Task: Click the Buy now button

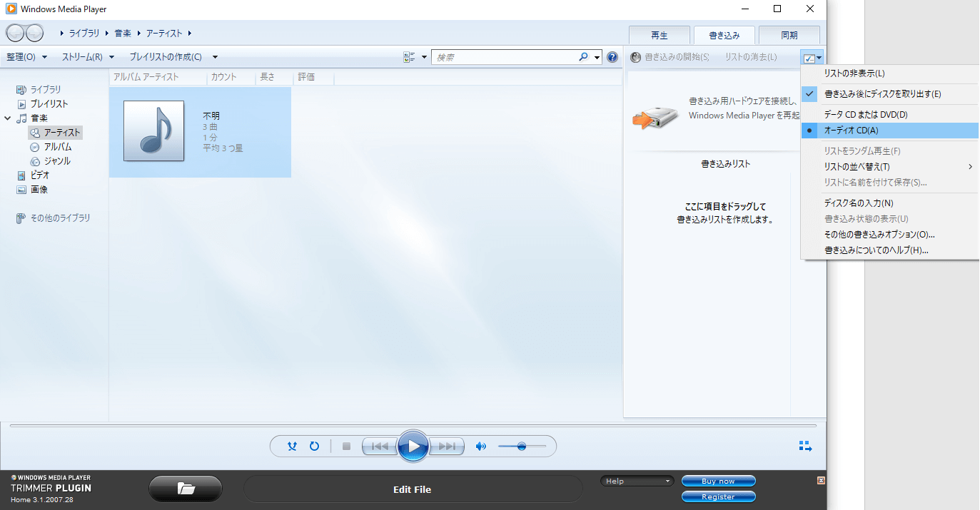Action: pyautogui.click(x=718, y=481)
